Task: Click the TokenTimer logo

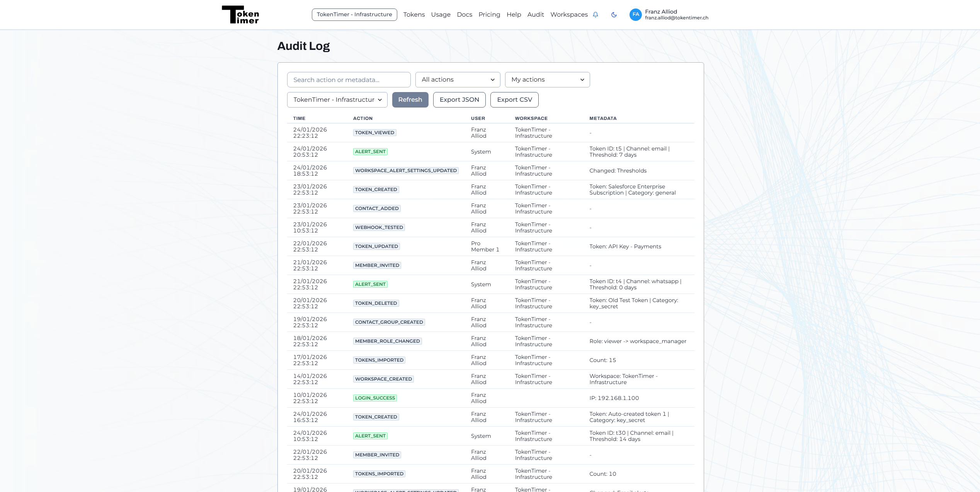Action: [240, 14]
